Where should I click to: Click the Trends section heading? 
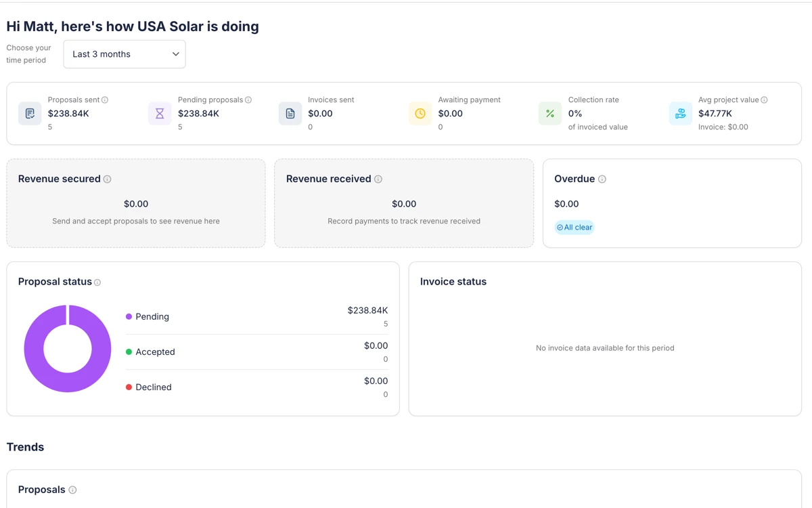[x=25, y=447]
